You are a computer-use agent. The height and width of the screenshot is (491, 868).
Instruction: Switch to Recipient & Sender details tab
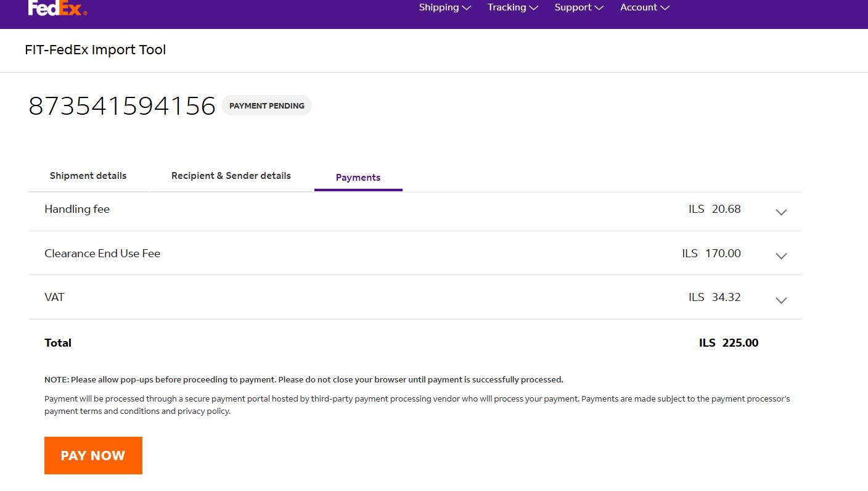pyautogui.click(x=231, y=176)
